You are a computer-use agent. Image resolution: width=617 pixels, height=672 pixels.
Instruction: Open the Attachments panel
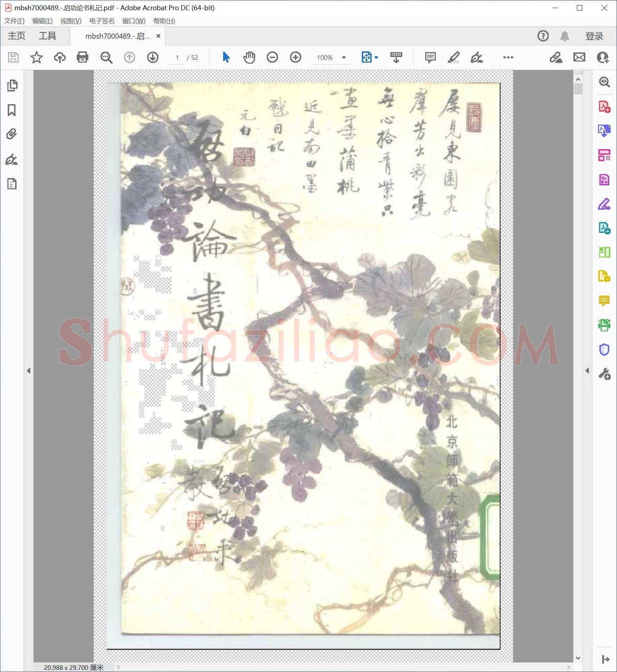pos(12,134)
